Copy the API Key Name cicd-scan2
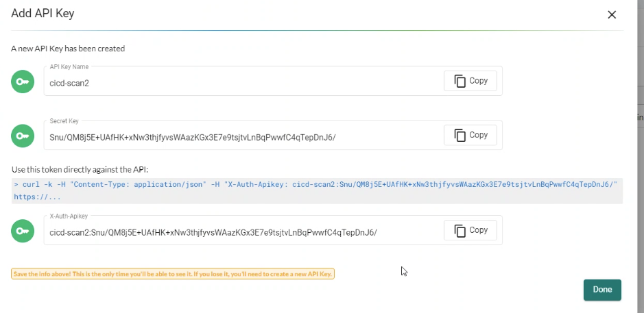Screen dimensions: 644x313 tap(470, 81)
